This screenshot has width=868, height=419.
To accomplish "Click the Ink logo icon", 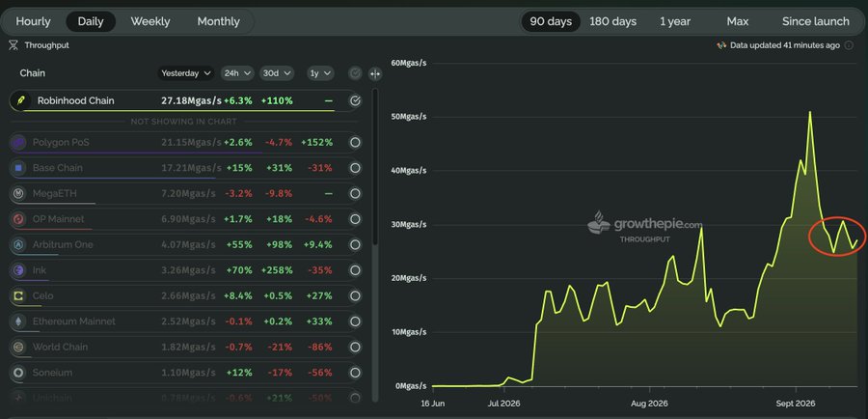I will pyautogui.click(x=18, y=270).
